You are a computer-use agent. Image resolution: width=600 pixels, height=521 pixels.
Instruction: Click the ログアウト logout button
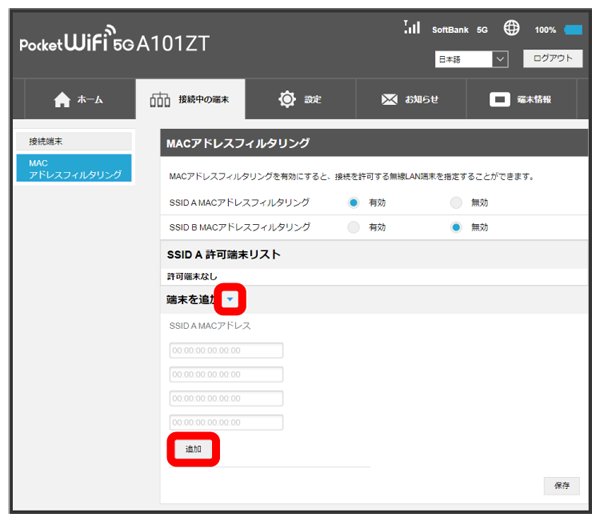(x=551, y=59)
